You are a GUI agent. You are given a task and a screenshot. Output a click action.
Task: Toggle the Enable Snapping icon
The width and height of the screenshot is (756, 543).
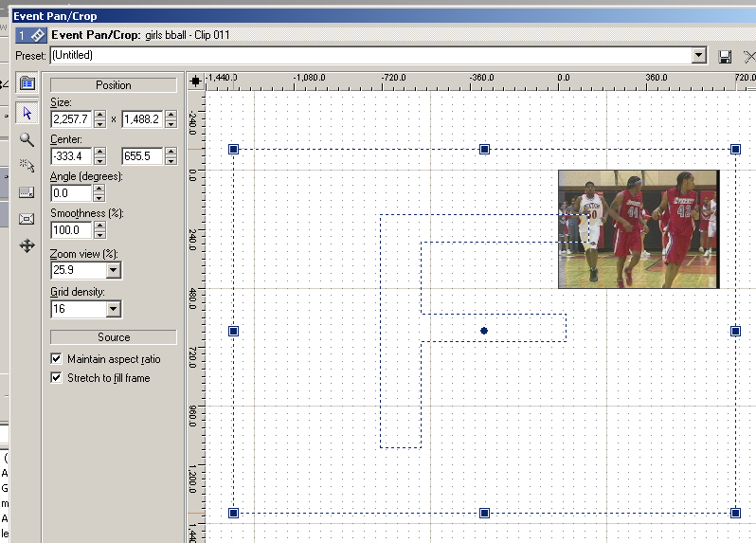point(27,165)
